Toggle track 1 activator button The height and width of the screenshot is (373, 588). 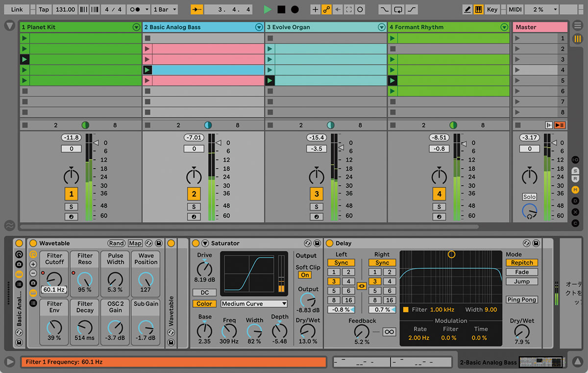[72, 194]
